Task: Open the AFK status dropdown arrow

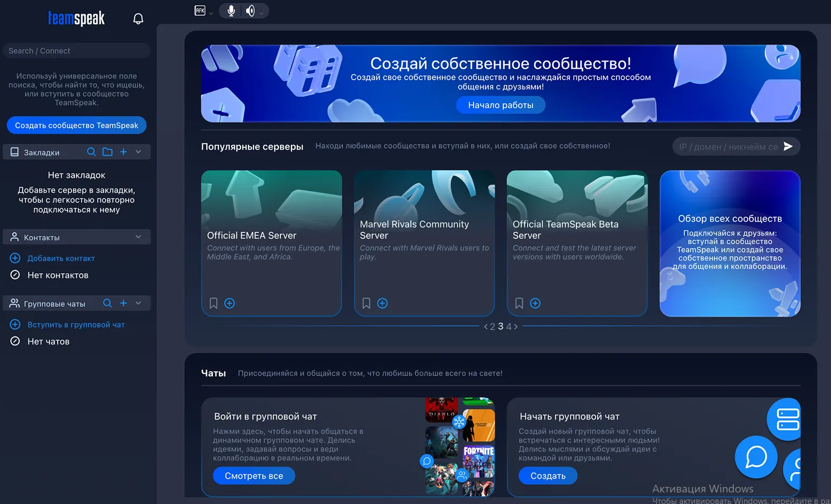Action: pos(211,13)
